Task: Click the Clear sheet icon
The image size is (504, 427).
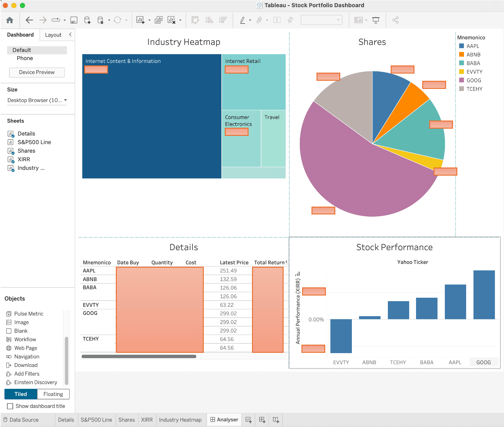Action: (171, 20)
